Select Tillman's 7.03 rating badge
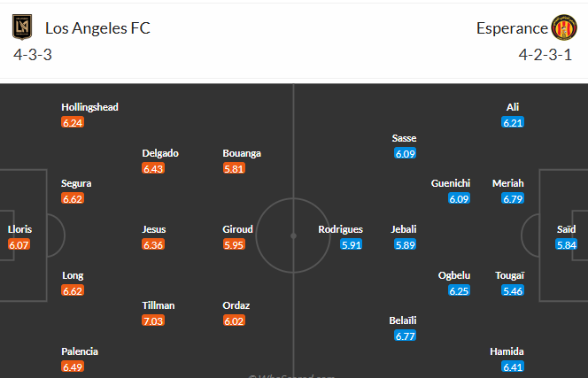The height and width of the screenshot is (378, 588). (153, 321)
